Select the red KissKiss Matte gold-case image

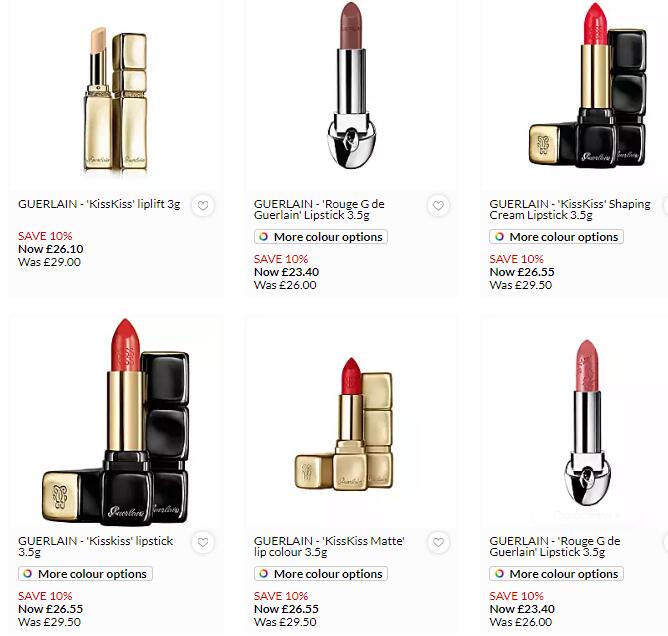[x=343, y=424]
